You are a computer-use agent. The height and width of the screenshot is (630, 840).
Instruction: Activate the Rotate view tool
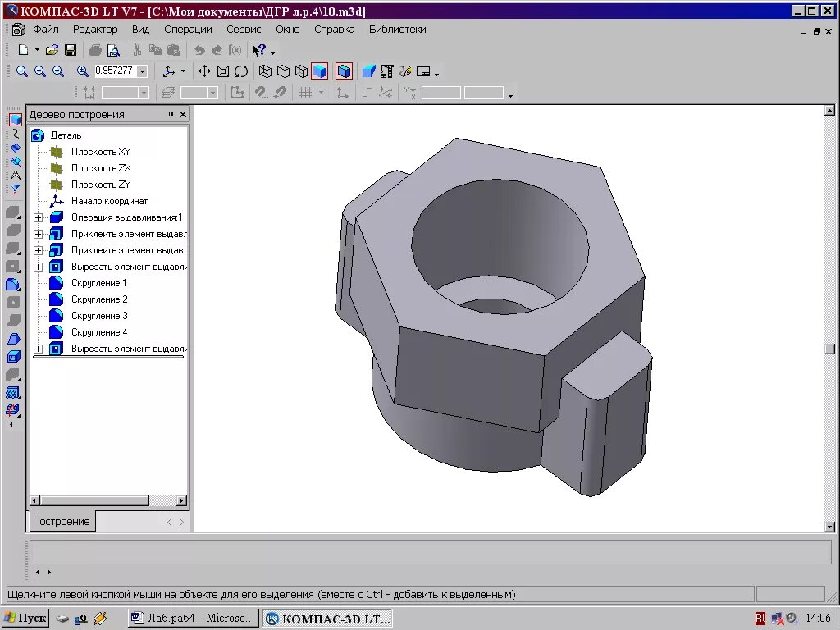click(242, 71)
